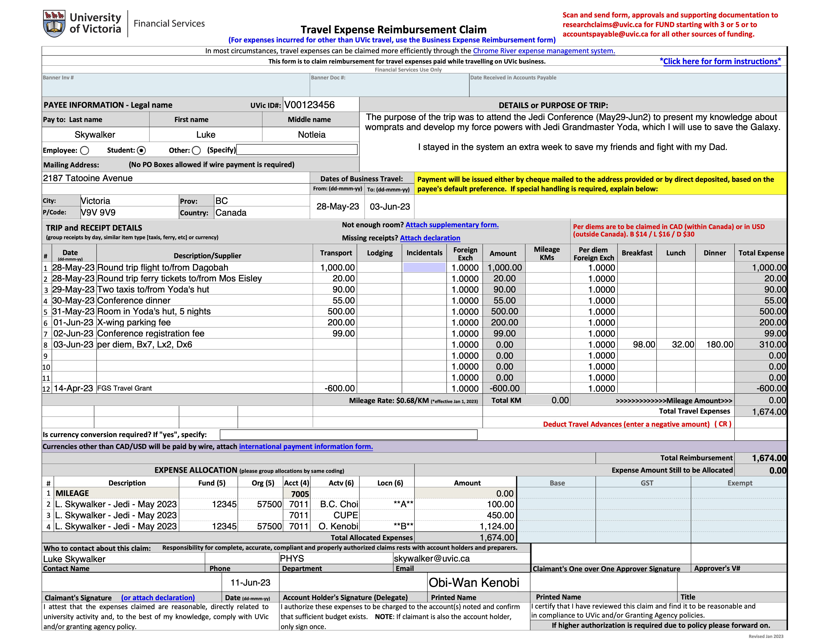
Task: Click the Actv cell 'CUPE'
Action: pyautogui.click(x=335, y=515)
